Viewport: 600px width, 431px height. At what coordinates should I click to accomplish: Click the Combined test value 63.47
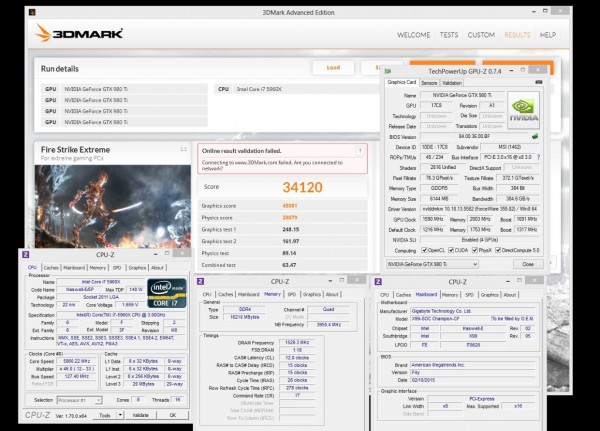[289, 265]
